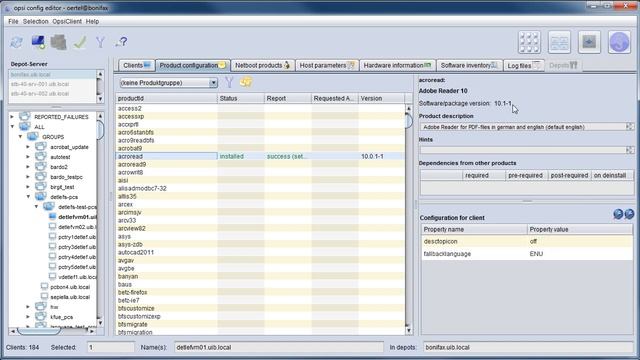Viewport: 640px width, 360px height.
Task: Switch to the Clients tab
Action: [x=137, y=65]
